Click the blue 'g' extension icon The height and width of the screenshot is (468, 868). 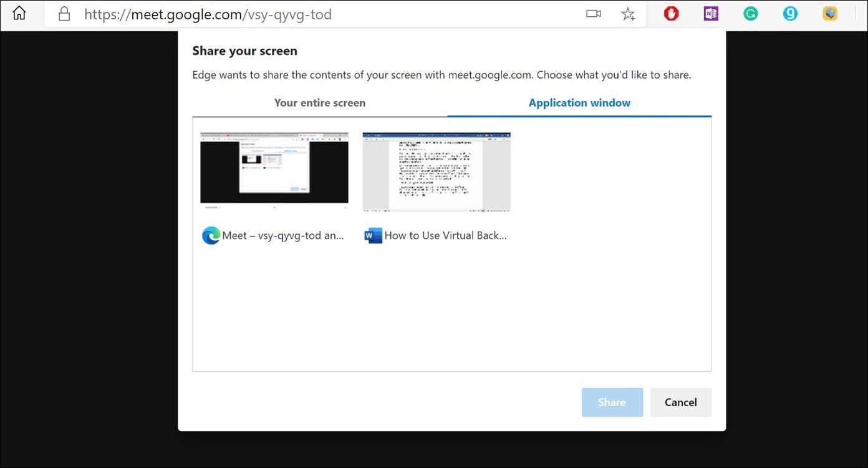pos(790,13)
